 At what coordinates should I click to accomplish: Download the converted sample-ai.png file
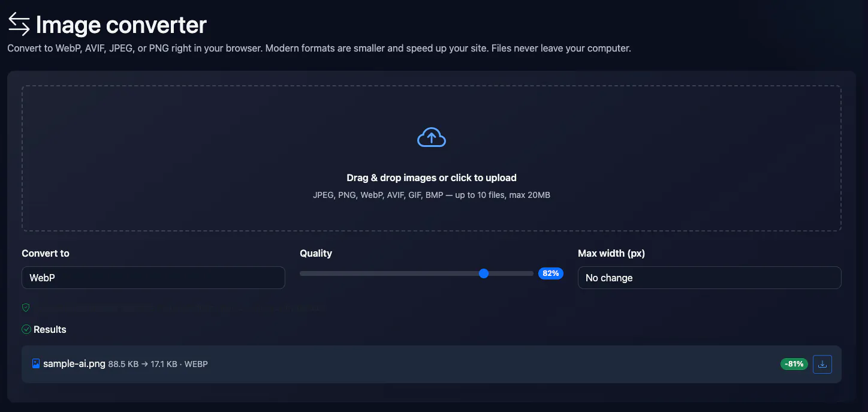822,364
